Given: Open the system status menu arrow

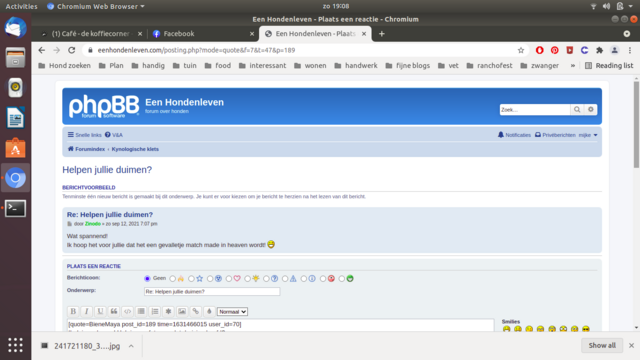Looking at the screenshot, I should coord(631,6).
